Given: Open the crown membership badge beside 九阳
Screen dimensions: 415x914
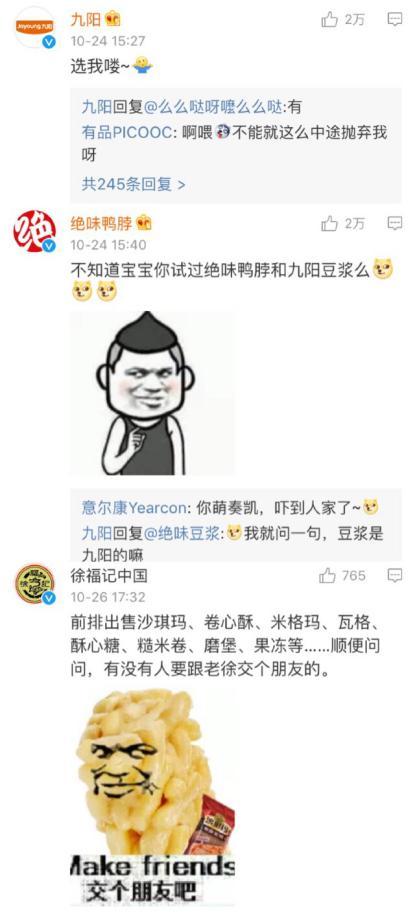Looking at the screenshot, I should point(112,20).
